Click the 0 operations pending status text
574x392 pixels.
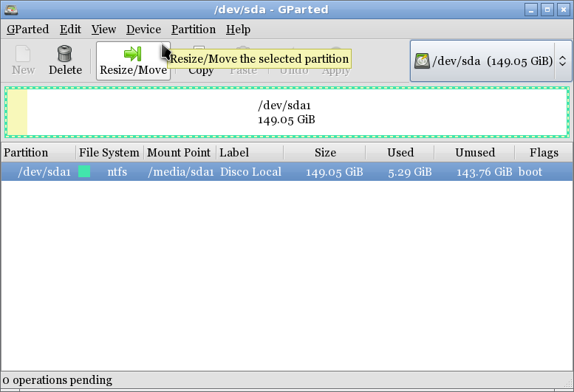point(58,380)
